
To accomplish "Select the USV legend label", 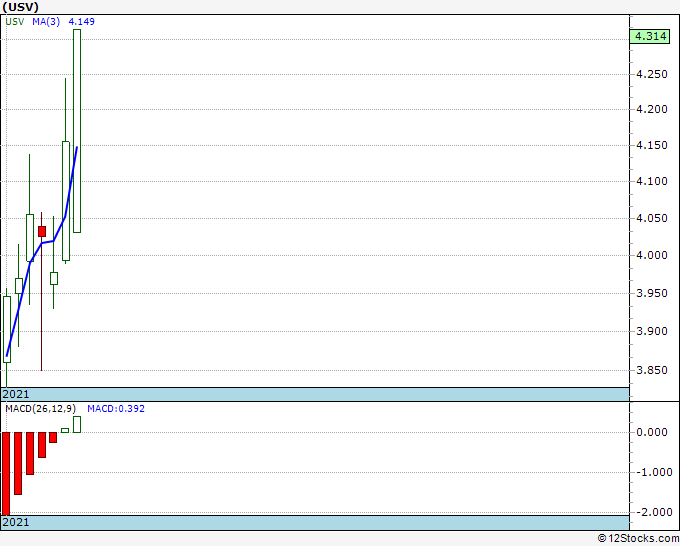I will [15, 22].
